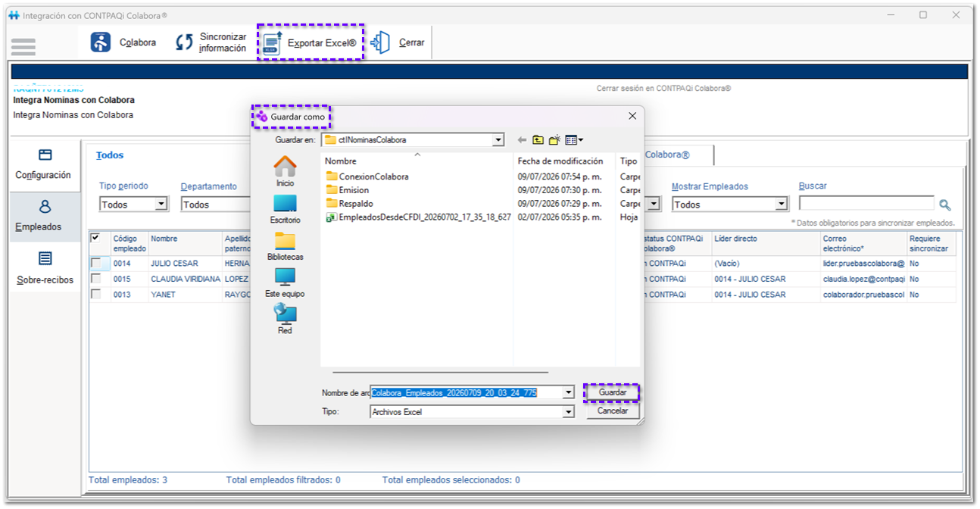Click the Buscar label link
Screen dimensions: 980x509
point(813,186)
